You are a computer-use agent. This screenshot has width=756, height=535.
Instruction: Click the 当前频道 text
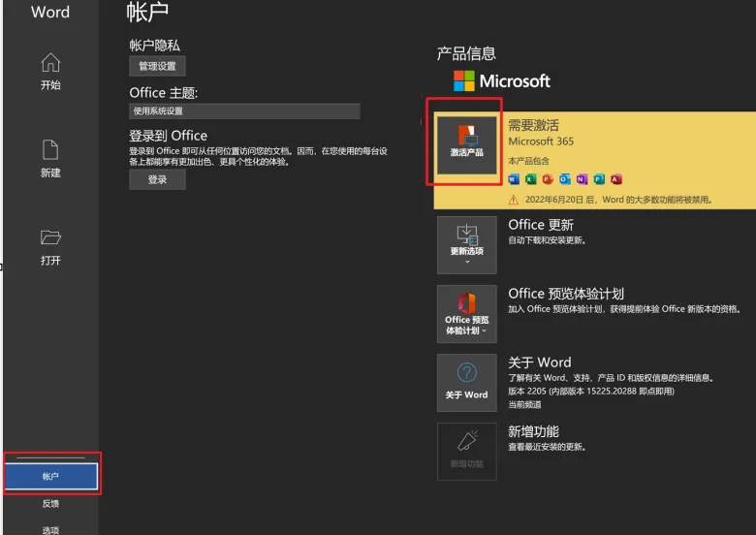point(524,404)
